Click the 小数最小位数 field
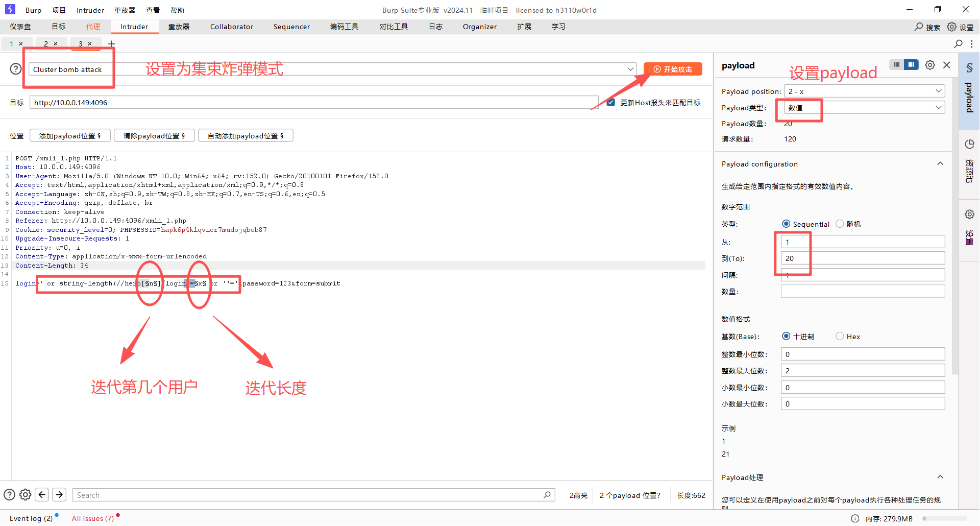Screen dimensions: 980x526 pyautogui.click(x=863, y=387)
